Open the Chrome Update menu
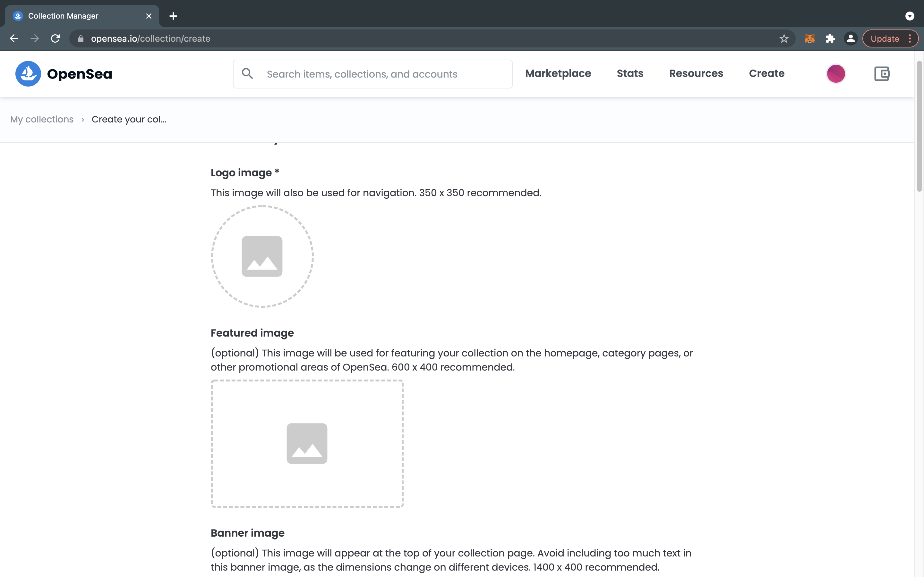 click(x=890, y=38)
